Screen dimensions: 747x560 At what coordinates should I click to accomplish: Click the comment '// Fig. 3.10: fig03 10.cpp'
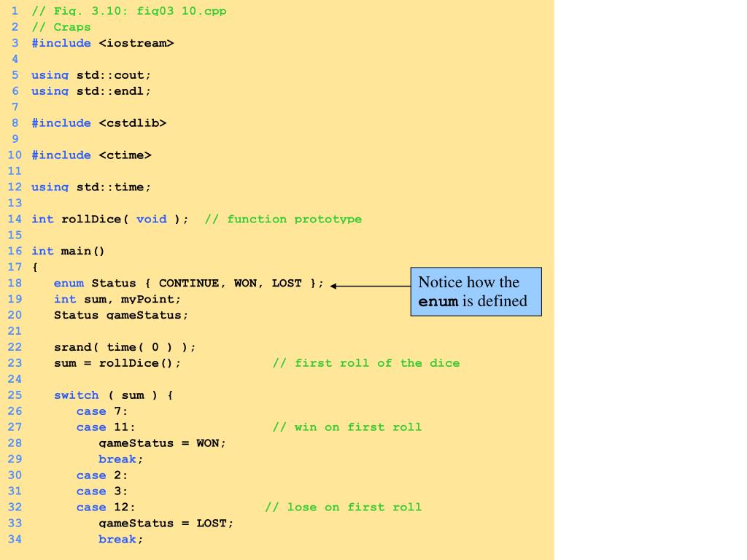tap(128, 11)
